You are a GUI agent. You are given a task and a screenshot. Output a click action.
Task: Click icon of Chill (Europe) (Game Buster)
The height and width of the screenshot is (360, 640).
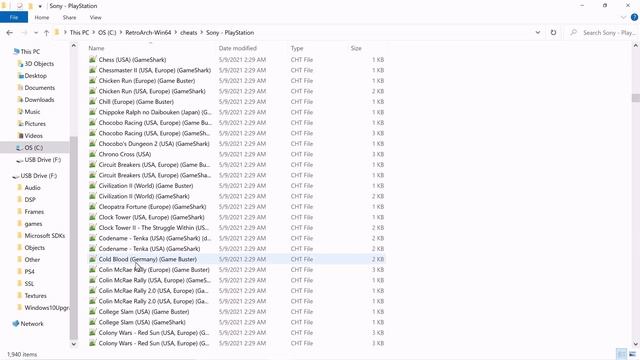pos(93,102)
